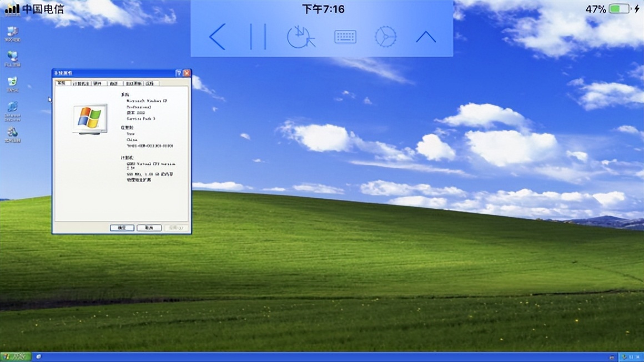Click the system tray icon on the taskbar

pos(624,357)
